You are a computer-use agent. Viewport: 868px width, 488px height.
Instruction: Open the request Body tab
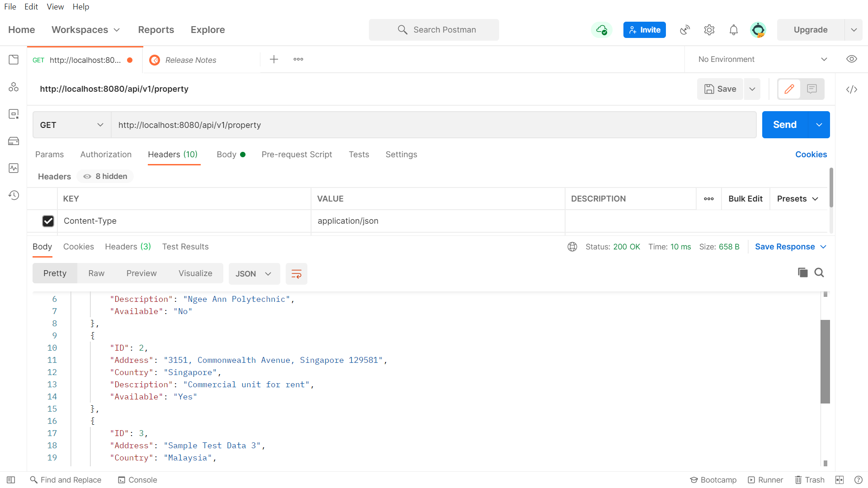pyautogui.click(x=231, y=155)
